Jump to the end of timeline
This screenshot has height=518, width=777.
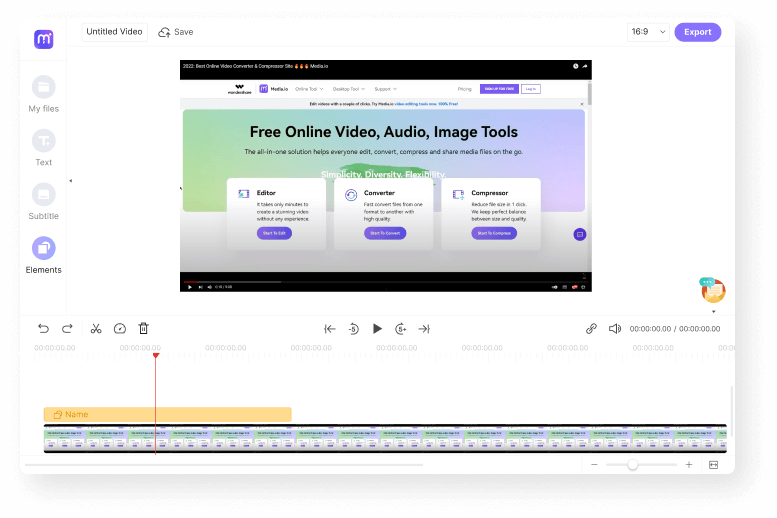pos(424,329)
